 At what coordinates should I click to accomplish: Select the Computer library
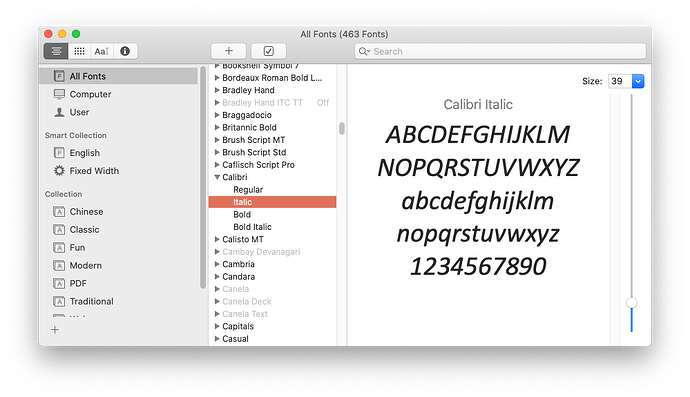click(90, 94)
